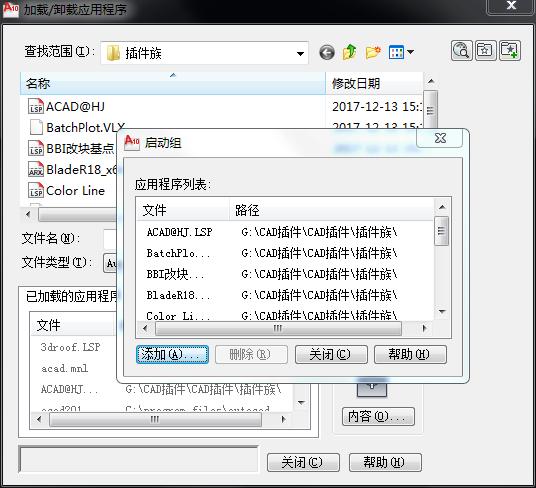Click 帮助(H) in the 启动组 dialog
The image size is (536, 488).
[x=410, y=354]
